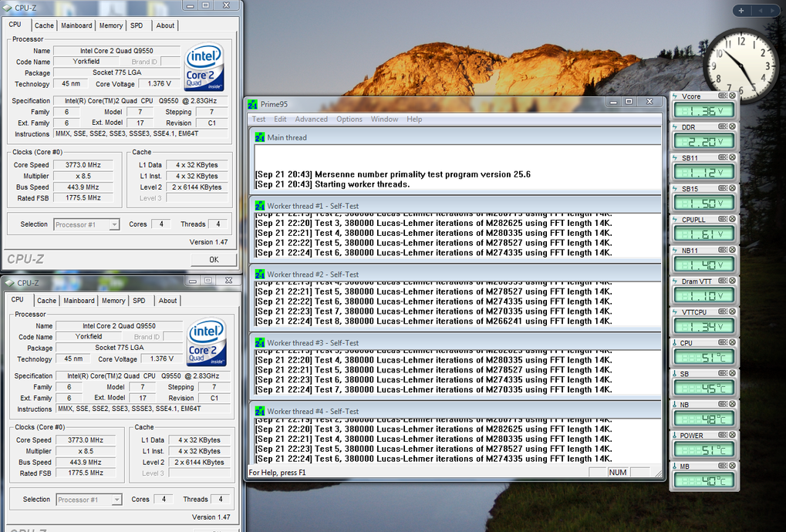
Task: Open settings of the VTTCPU gadget
Action: 723,311
